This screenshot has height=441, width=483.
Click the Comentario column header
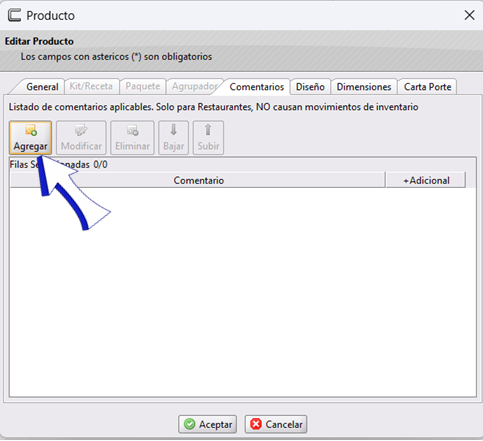coord(198,180)
